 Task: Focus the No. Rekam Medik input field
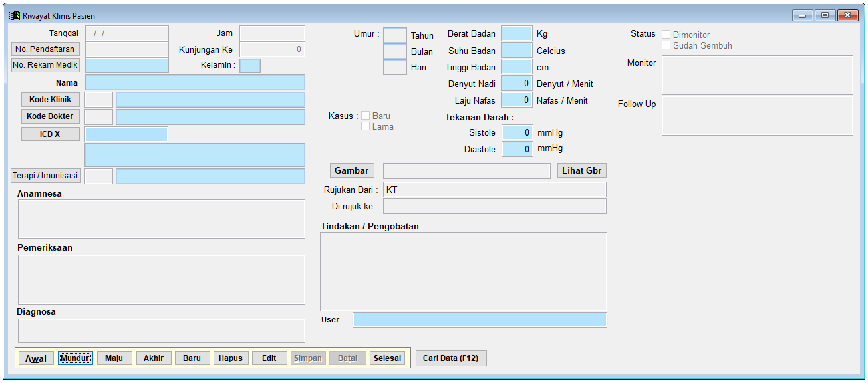[x=127, y=65]
